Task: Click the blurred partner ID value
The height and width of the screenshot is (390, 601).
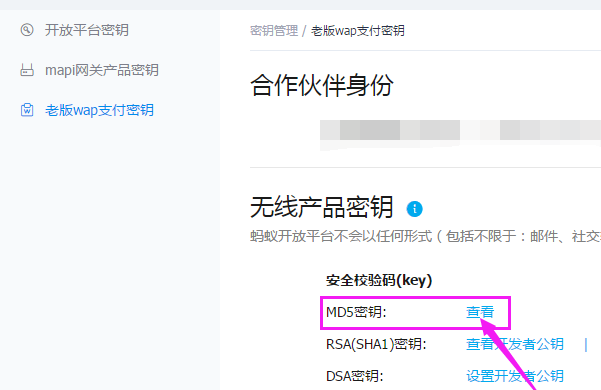Action: (x=460, y=130)
